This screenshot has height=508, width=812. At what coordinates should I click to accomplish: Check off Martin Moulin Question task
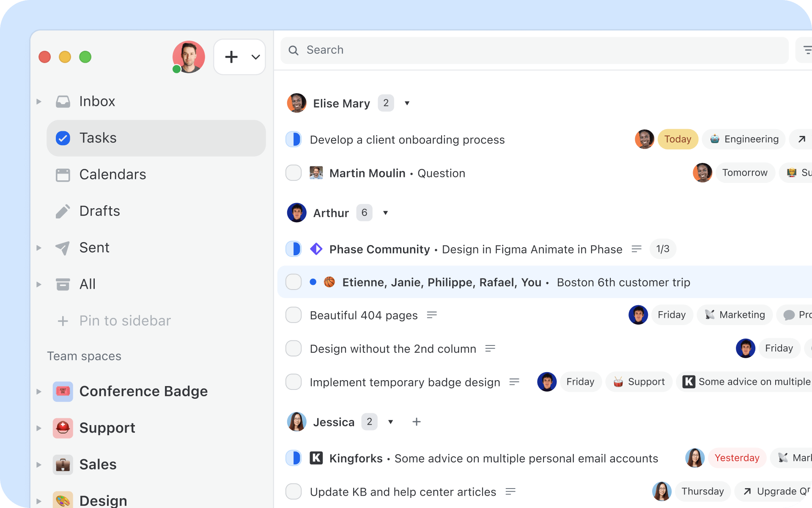tap(294, 173)
